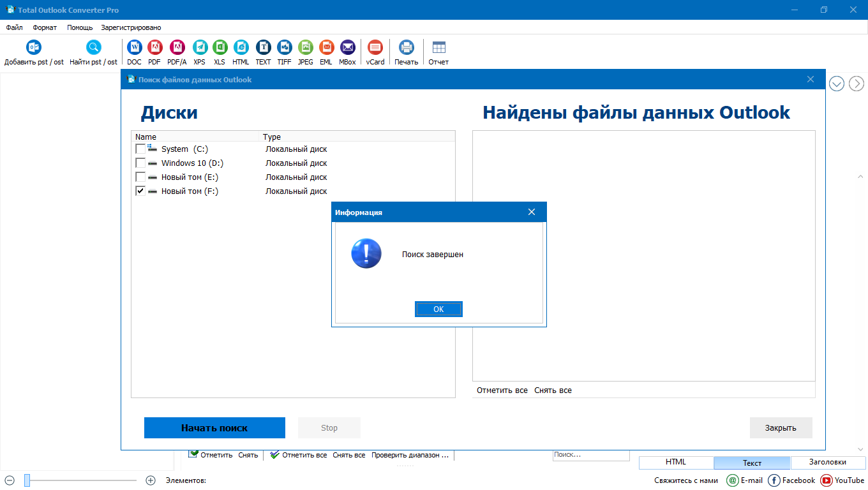Open the Отчет report icon
Image resolution: width=868 pixels, height=490 pixels.
pyautogui.click(x=438, y=48)
